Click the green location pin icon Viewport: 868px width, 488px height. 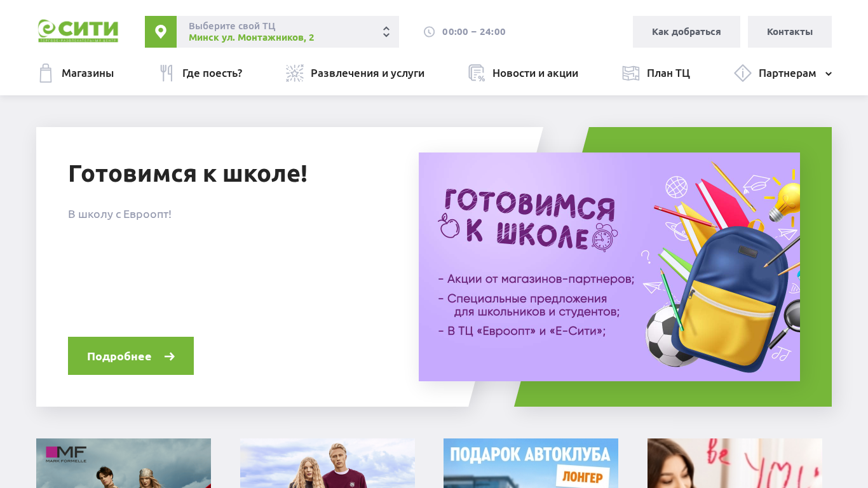(x=161, y=32)
